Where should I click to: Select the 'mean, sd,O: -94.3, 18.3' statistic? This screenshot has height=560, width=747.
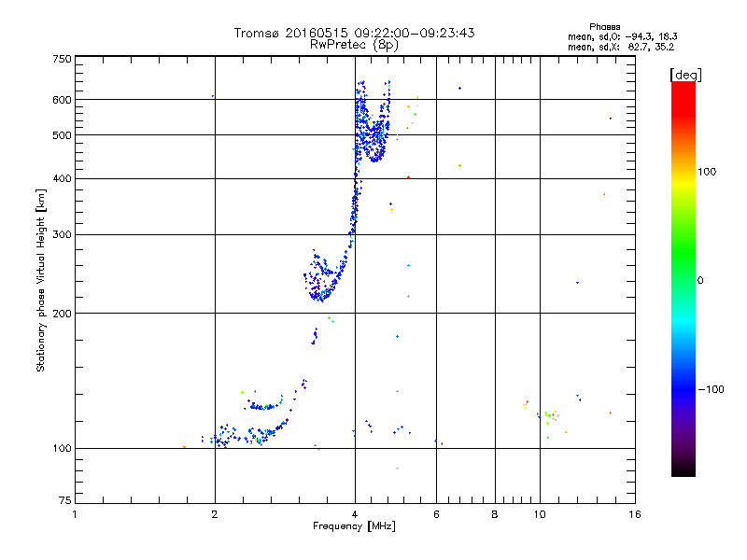coord(623,36)
